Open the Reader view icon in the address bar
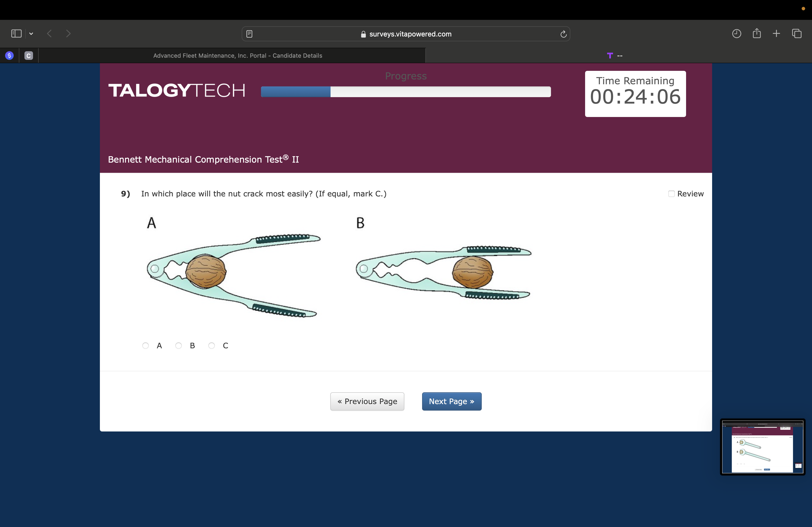 (249, 34)
